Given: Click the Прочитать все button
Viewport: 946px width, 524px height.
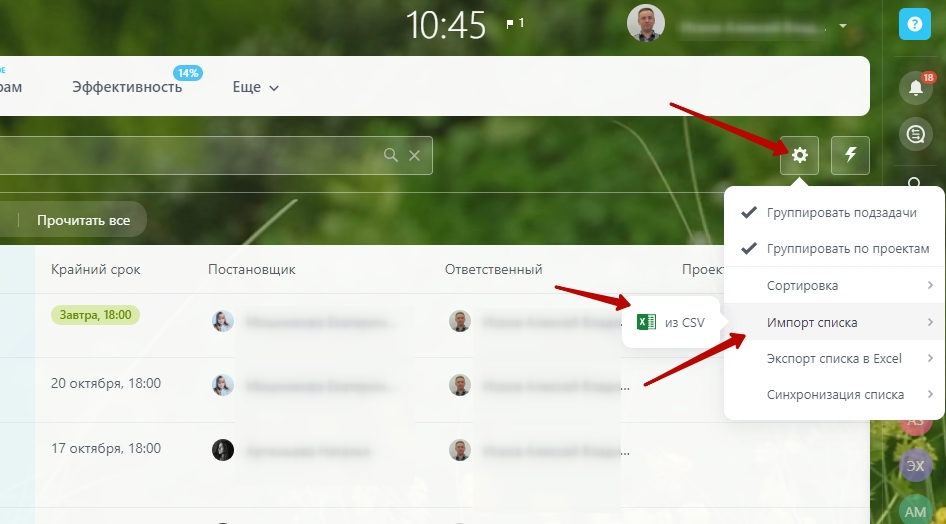Looking at the screenshot, I should click(83, 220).
